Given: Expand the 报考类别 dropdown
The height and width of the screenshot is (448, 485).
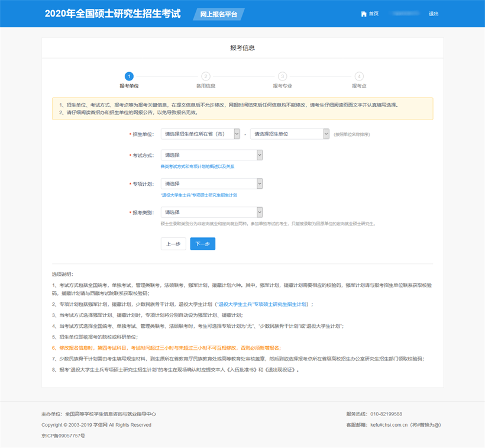Looking at the screenshot, I should click(212, 212).
